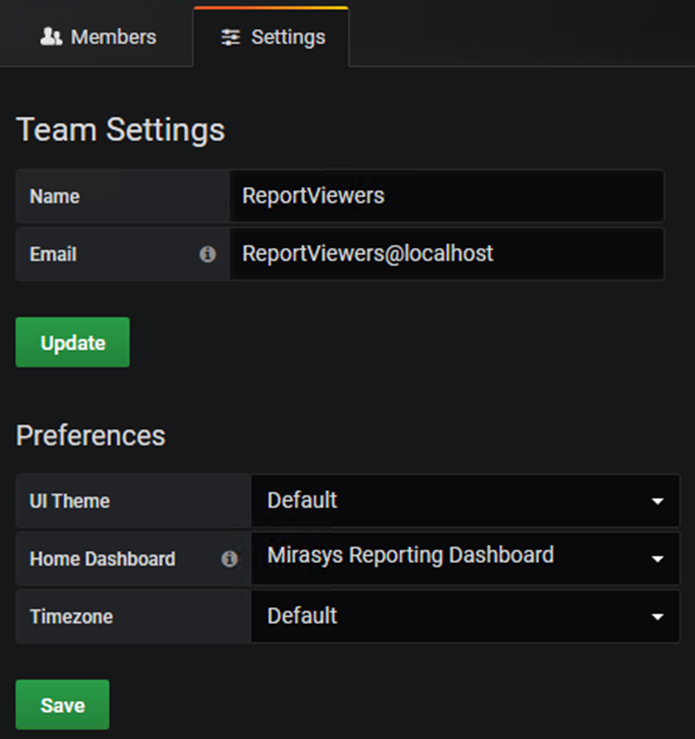695x739 pixels.
Task: Switch to the Members tab
Action: [112, 37]
